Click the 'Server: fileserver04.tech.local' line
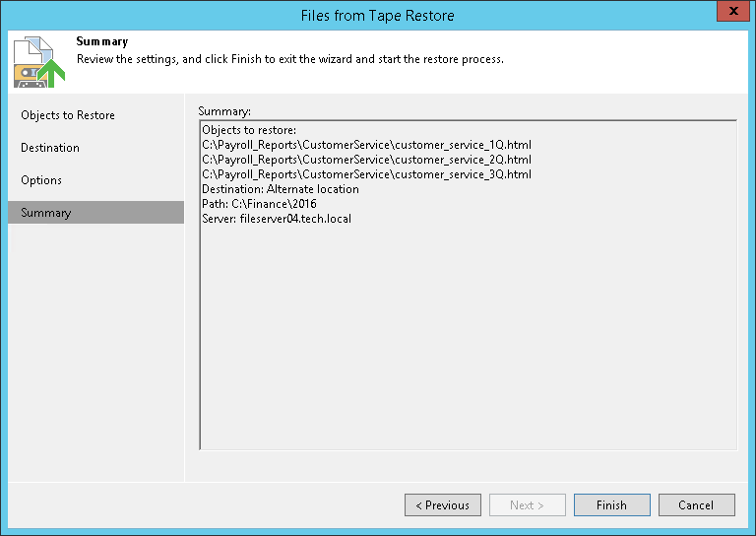Image resolution: width=756 pixels, height=536 pixels. click(277, 219)
